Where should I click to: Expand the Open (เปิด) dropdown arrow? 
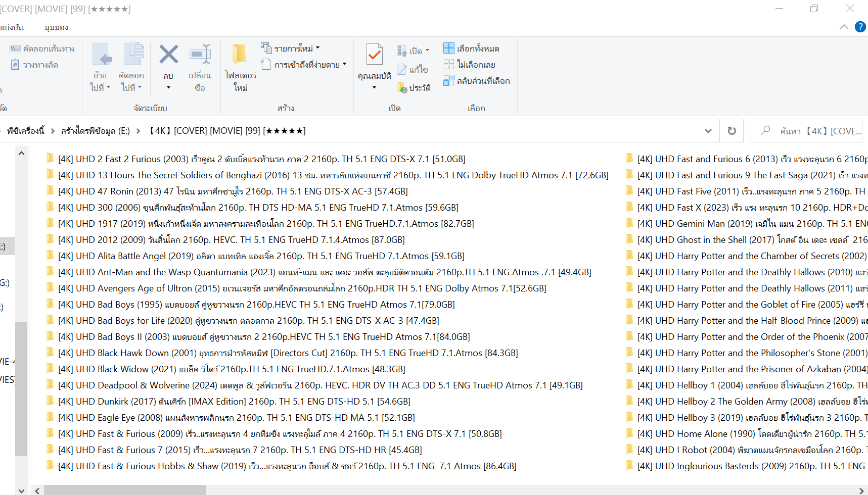427,51
